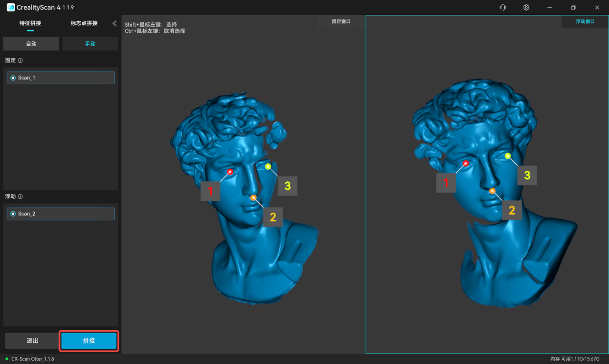609x364 pixels.
Task: Restore down the CrealityScan window
Action: [x=573, y=8]
